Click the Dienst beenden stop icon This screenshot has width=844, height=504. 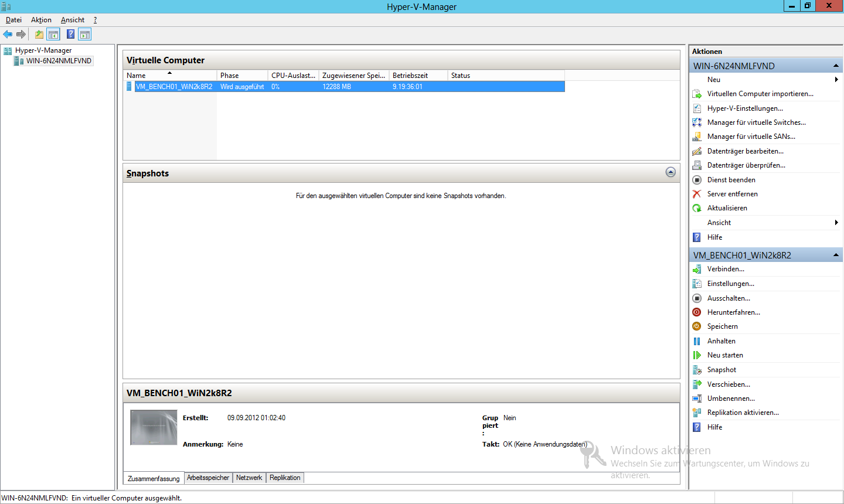697,180
